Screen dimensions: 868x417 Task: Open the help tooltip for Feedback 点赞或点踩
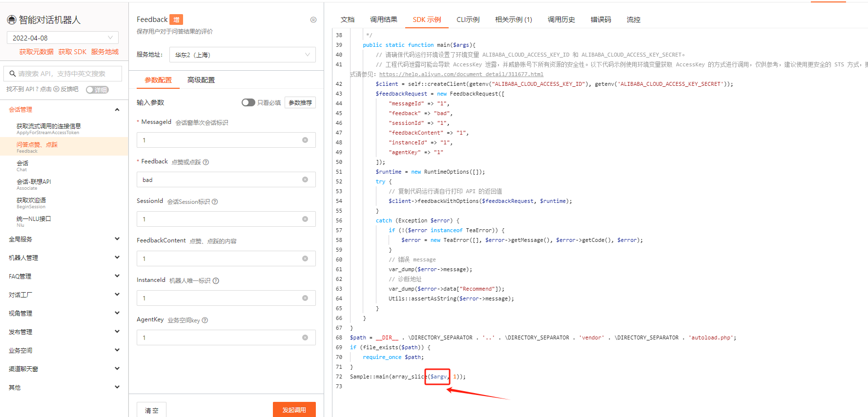coord(206,162)
